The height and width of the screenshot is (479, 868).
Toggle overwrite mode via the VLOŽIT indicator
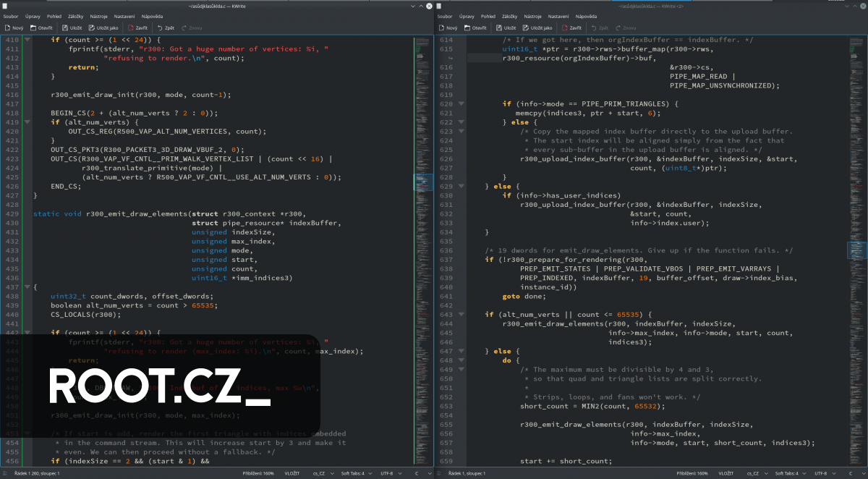292,473
